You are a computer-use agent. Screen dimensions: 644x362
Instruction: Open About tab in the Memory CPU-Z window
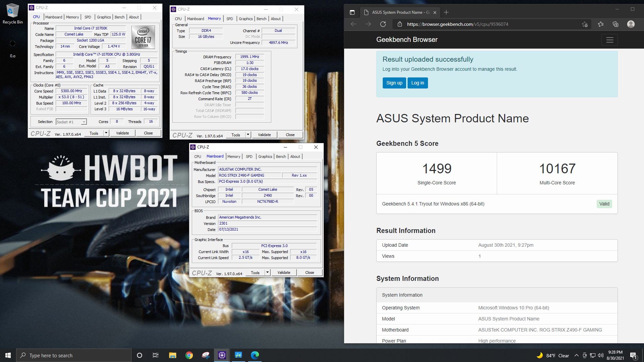[x=276, y=19]
